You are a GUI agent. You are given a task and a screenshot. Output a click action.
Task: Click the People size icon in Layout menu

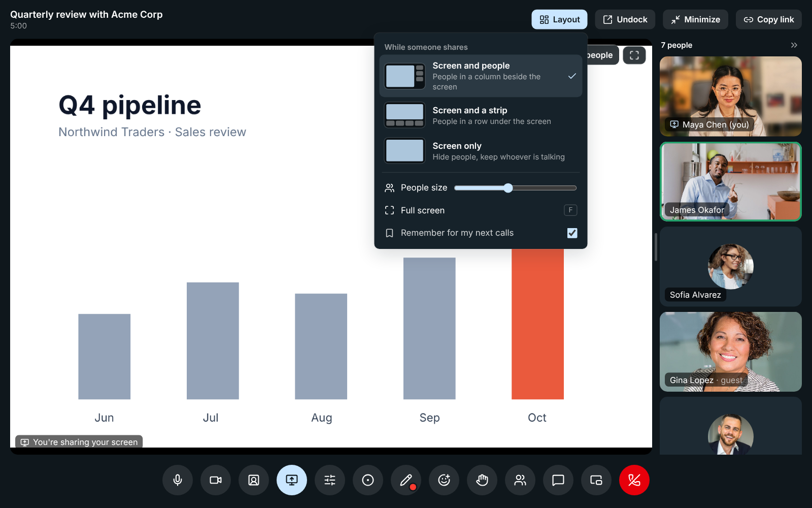pos(389,188)
